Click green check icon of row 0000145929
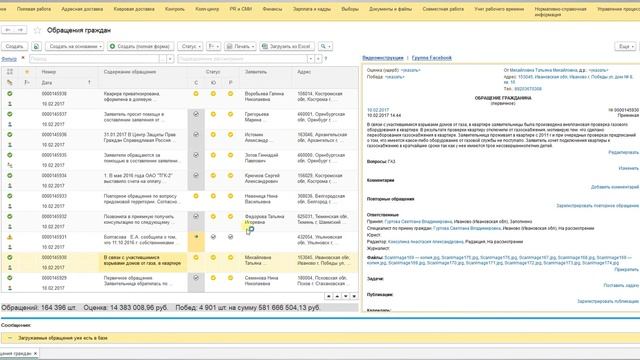Screen dimensions: 640x360 [10, 278]
